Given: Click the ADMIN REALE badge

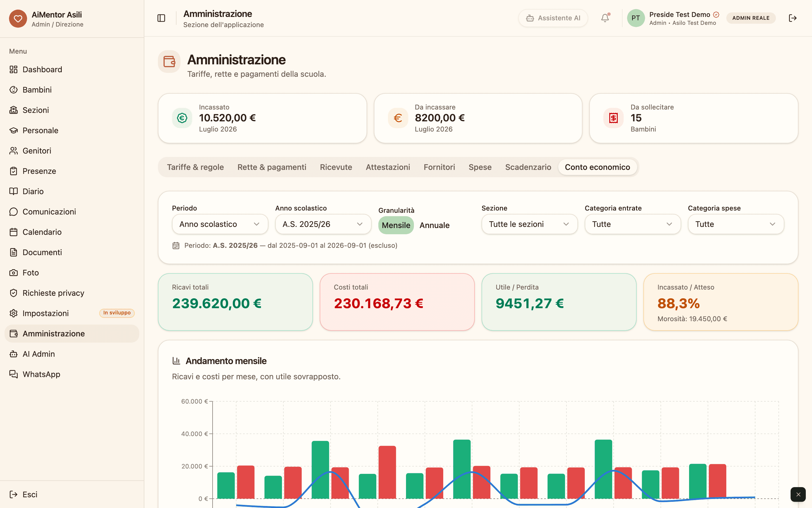Looking at the screenshot, I should pos(751,18).
